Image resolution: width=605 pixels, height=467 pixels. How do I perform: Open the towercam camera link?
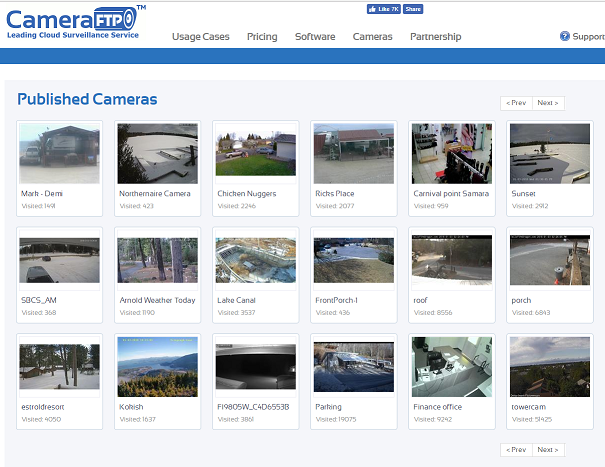click(528, 407)
